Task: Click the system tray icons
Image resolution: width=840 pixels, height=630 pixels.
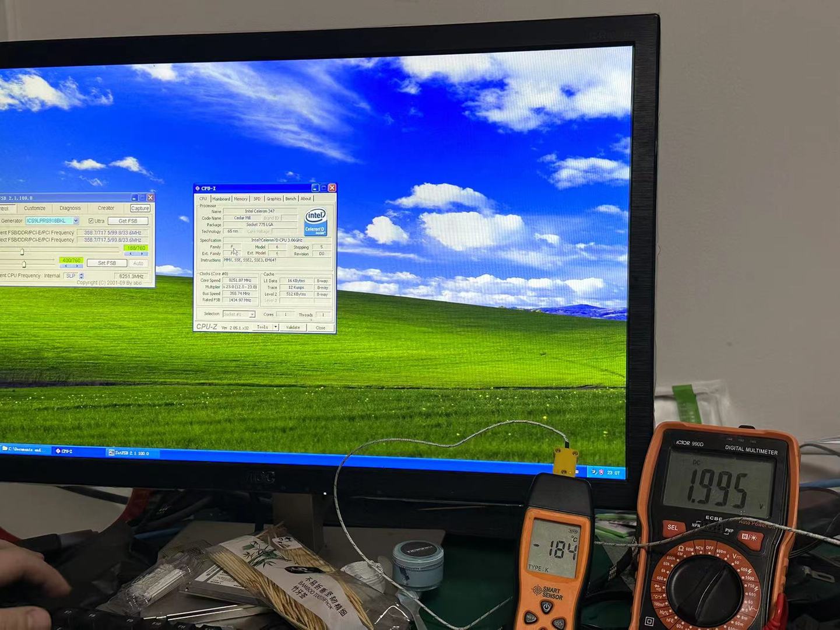Action: [598, 472]
